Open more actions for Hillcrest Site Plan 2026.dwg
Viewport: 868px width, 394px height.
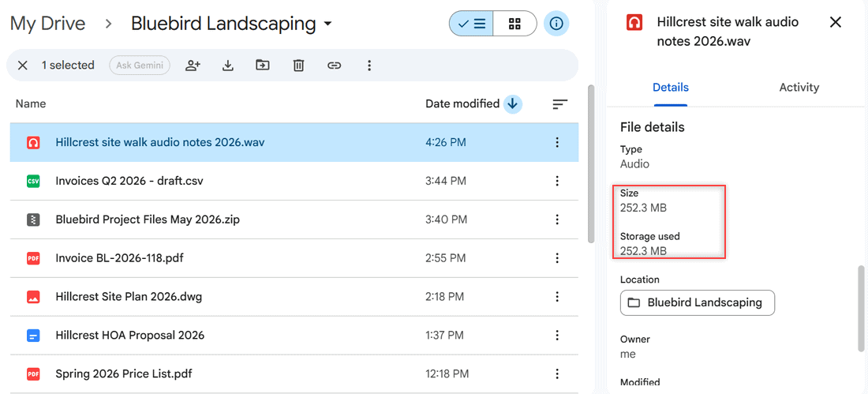click(557, 296)
